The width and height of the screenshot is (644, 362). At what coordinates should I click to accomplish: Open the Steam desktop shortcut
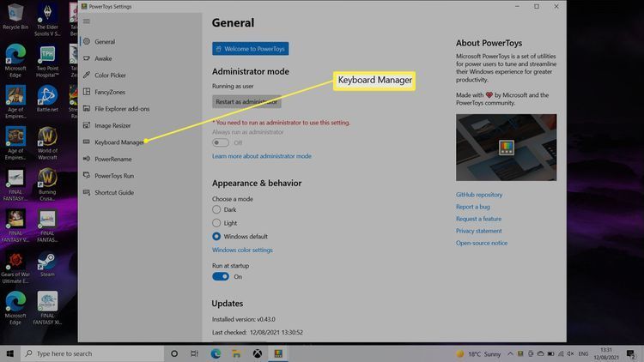tap(47, 260)
